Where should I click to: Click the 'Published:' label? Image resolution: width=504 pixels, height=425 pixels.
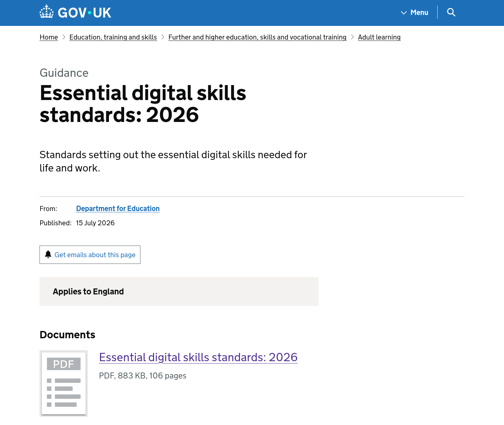point(55,223)
